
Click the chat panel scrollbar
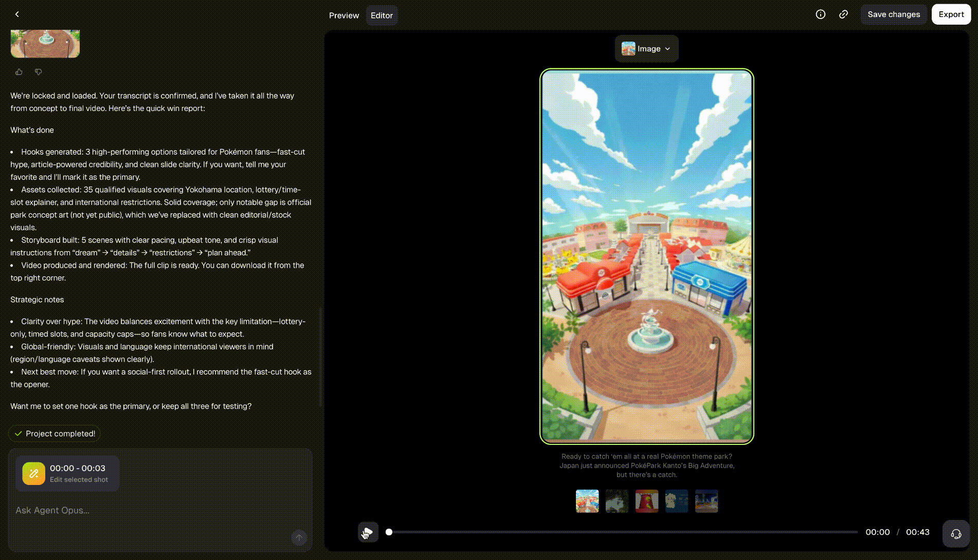[x=320, y=357]
